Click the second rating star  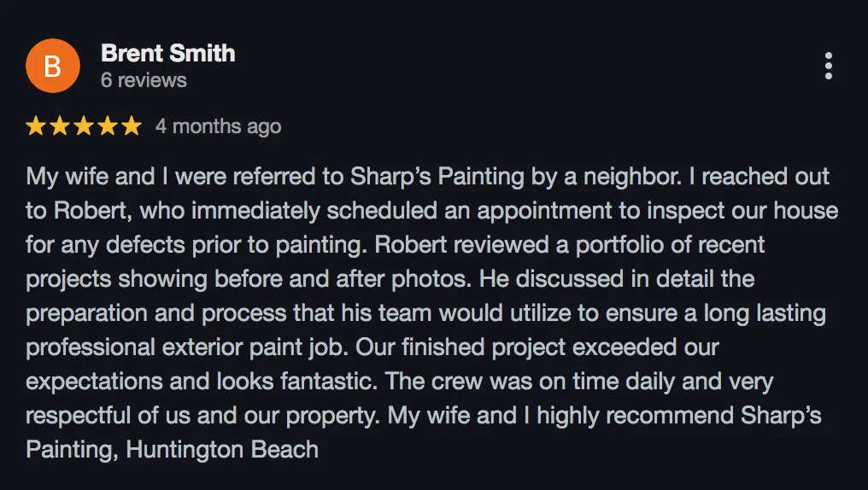(x=60, y=126)
